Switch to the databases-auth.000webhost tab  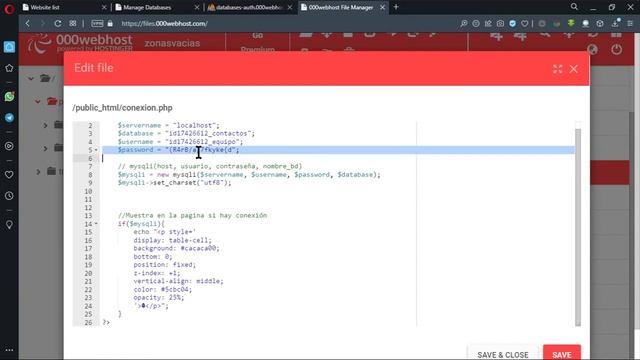click(249, 7)
